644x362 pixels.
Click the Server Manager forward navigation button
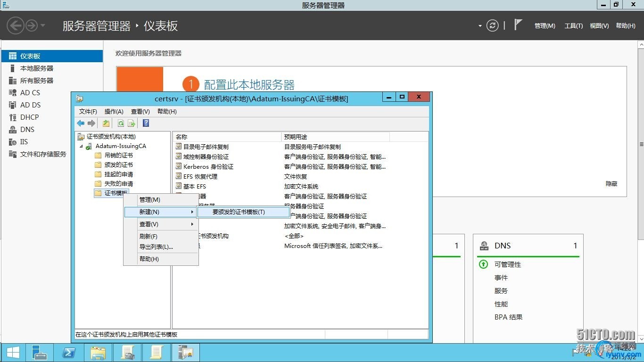pos(31,25)
